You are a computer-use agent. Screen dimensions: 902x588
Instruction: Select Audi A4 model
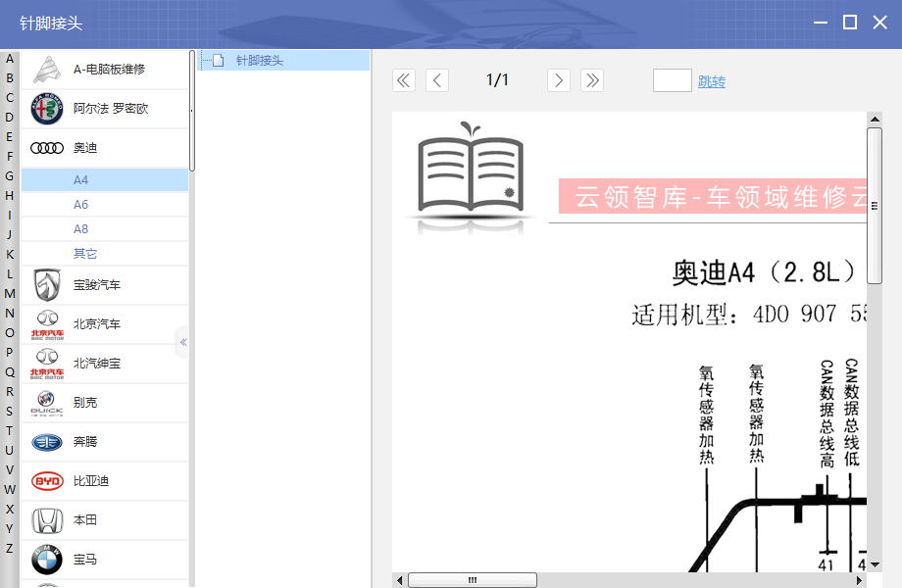105,180
